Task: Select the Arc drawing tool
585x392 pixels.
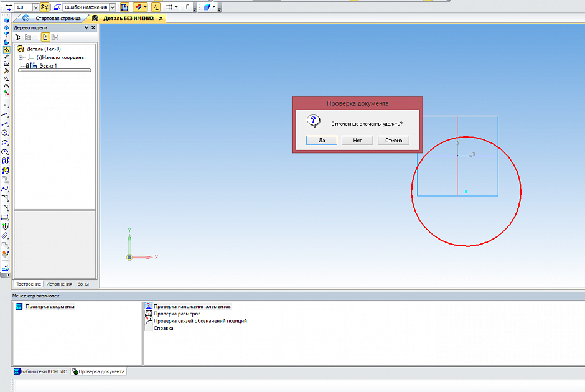Action: 5,142
